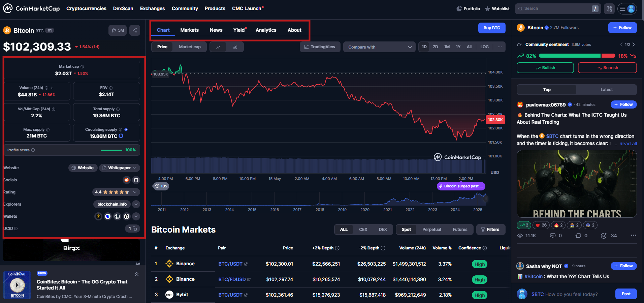Click the Search input field
Viewport: 644px width, 303px height.
tap(557, 9)
